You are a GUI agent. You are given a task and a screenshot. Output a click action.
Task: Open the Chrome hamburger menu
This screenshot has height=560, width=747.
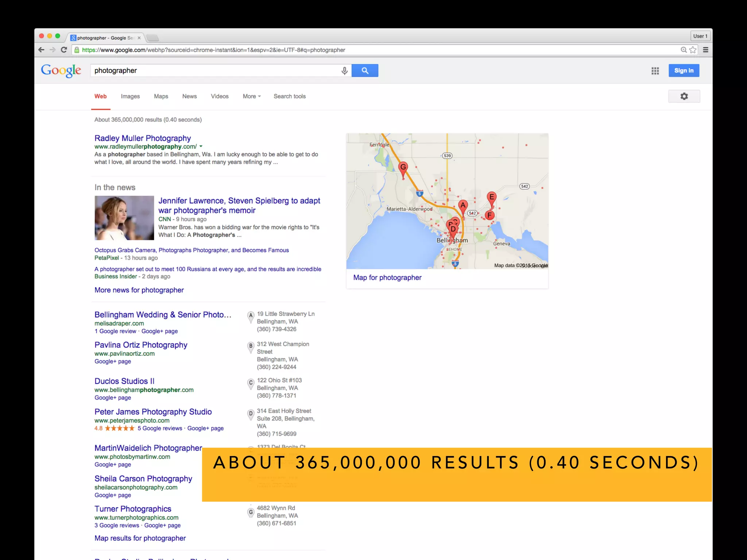[x=706, y=50]
